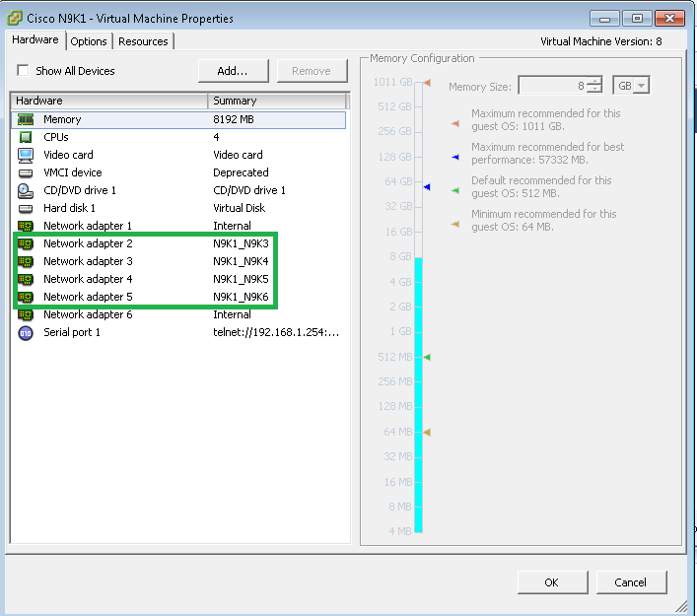Click the Virtual Disk summary value
Image resolution: width=697 pixels, height=616 pixels.
click(x=240, y=208)
